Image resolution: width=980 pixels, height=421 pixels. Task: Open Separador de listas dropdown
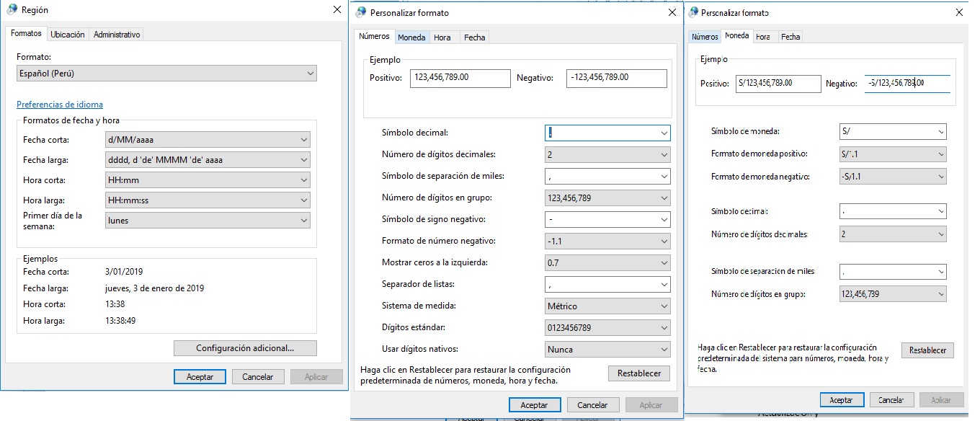[x=607, y=284]
